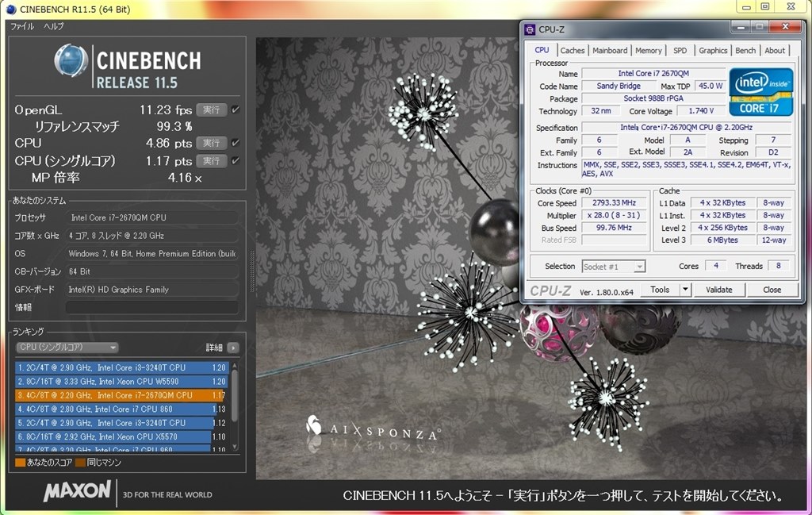812x515 pixels.
Task: Click the GFX board field Intel(R) HD Graphics Family
Action: point(151,290)
